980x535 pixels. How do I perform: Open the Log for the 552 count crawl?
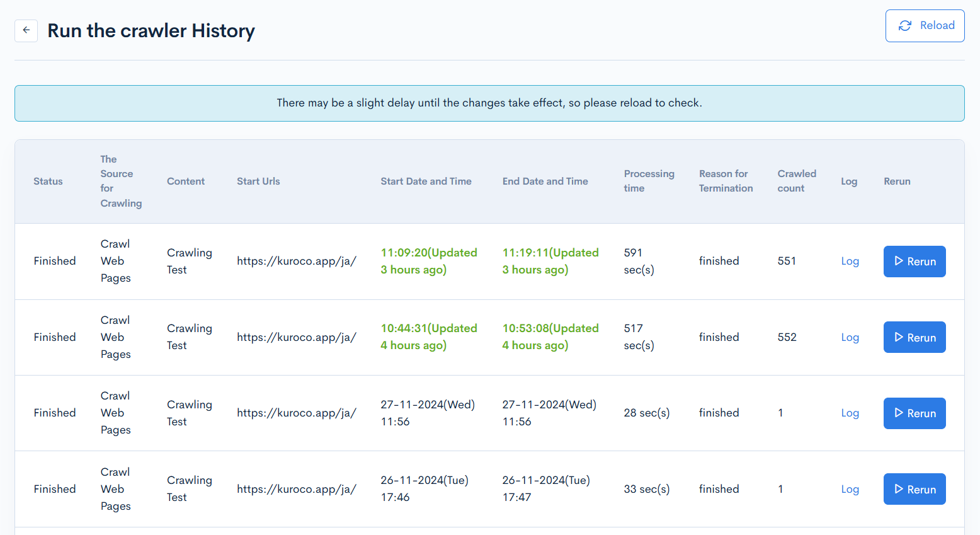point(850,337)
